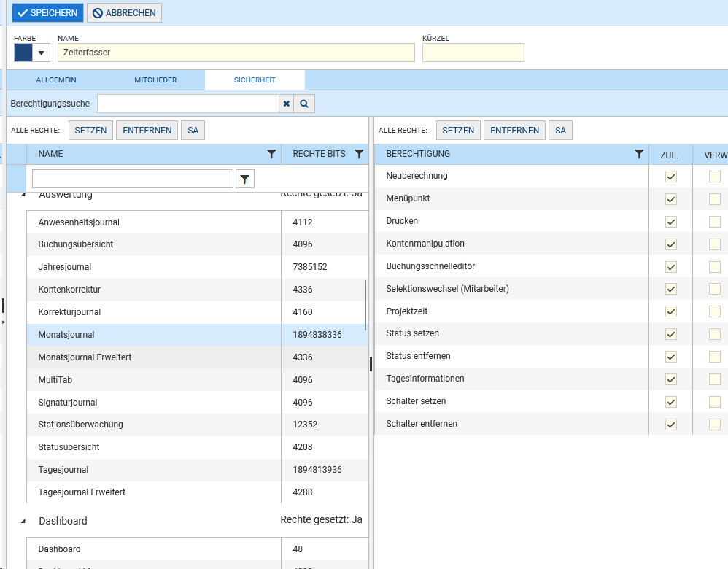This screenshot has height=569, width=728.
Task: Click the dark blue FARBE color swatch
Action: pyautogui.click(x=23, y=53)
